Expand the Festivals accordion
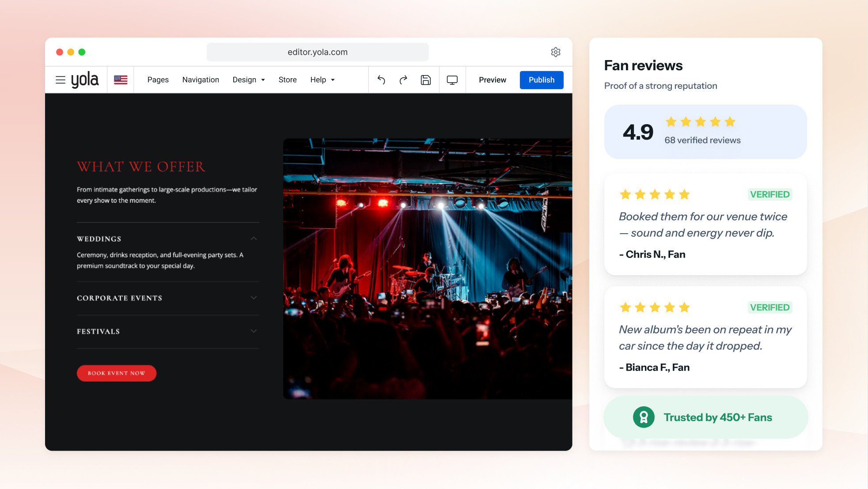868x489 pixels. coord(168,331)
